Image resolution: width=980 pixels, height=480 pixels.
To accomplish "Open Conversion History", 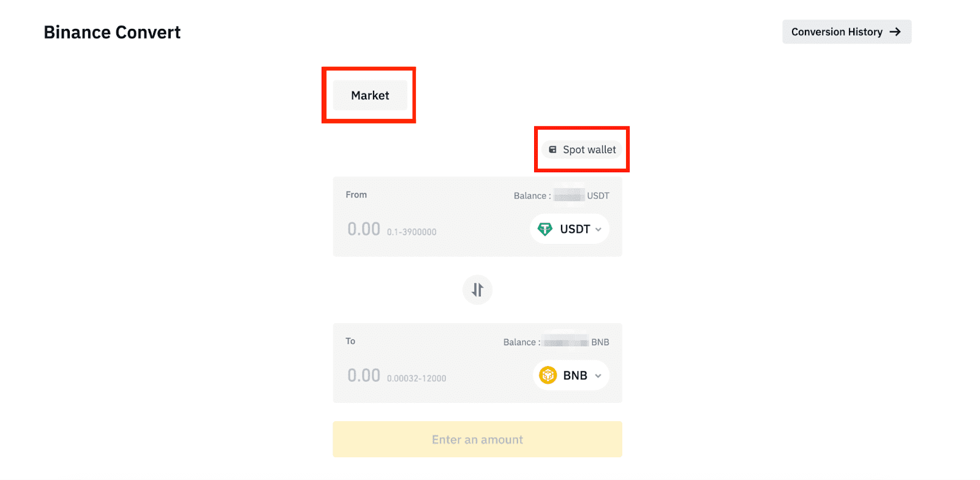I will 846,32.
